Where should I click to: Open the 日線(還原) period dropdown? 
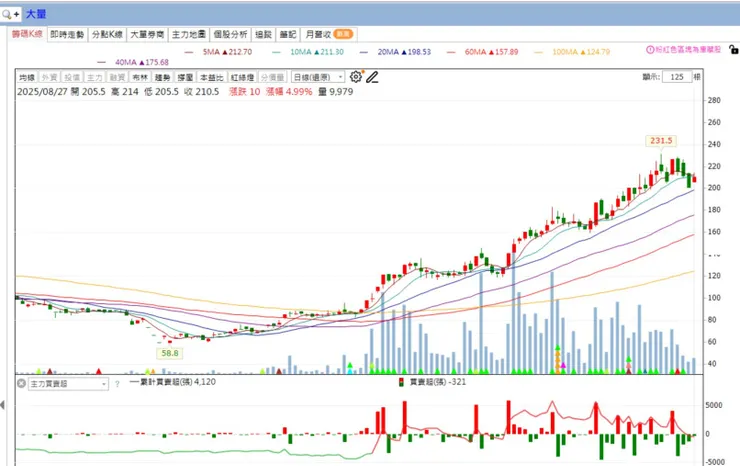click(x=318, y=77)
